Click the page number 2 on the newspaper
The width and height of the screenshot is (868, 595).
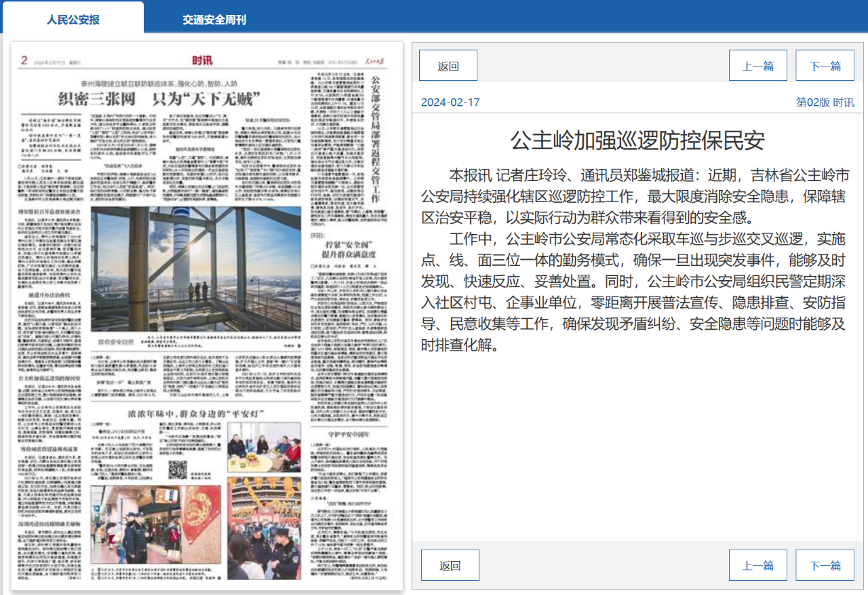[x=24, y=61]
